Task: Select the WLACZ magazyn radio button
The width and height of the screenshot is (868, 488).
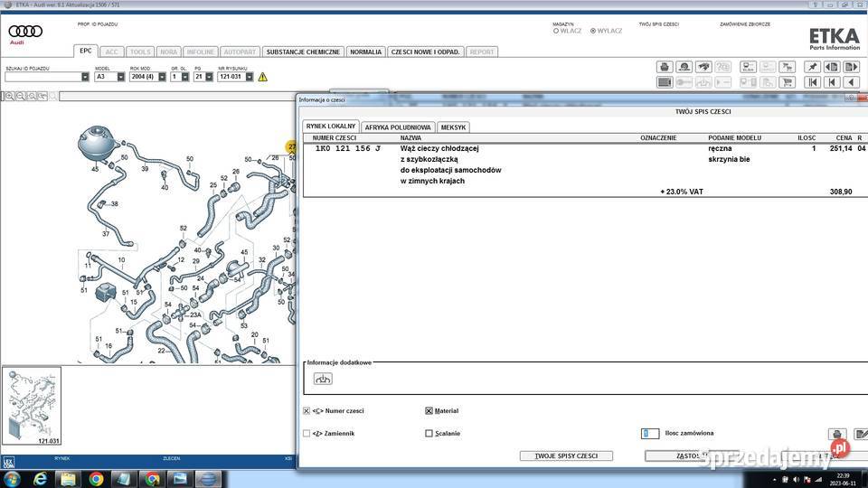Action: coord(555,31)
